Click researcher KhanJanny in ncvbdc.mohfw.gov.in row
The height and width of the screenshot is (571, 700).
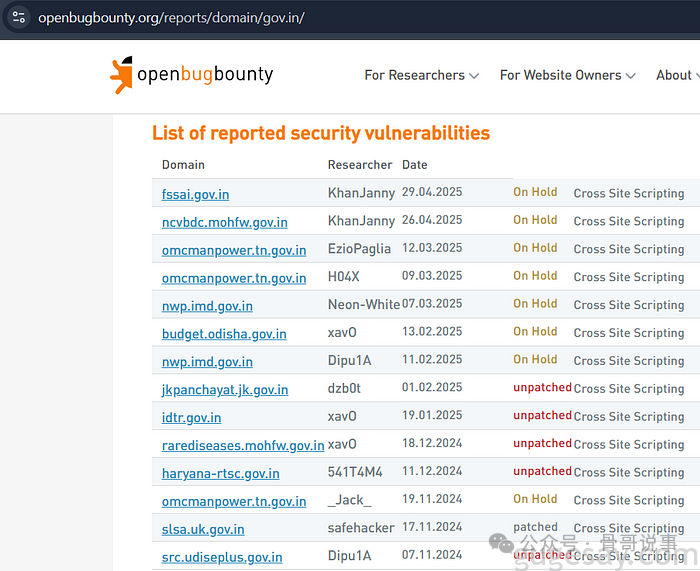361,221
